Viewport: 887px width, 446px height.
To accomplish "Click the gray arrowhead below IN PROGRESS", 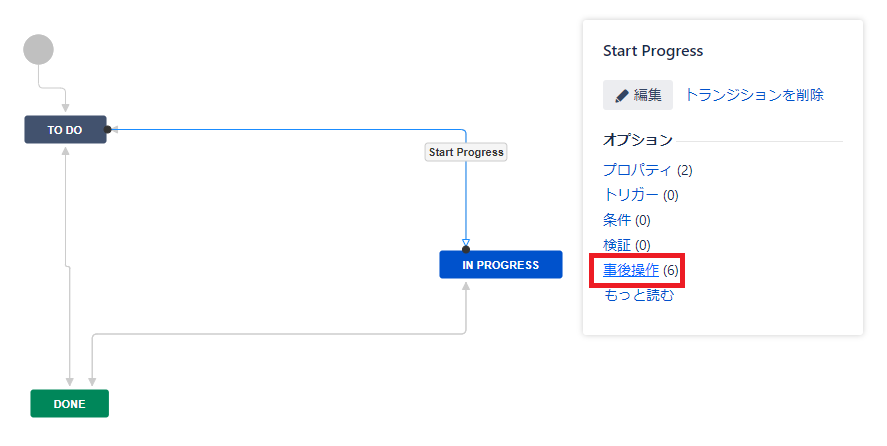I will point(466,286).
